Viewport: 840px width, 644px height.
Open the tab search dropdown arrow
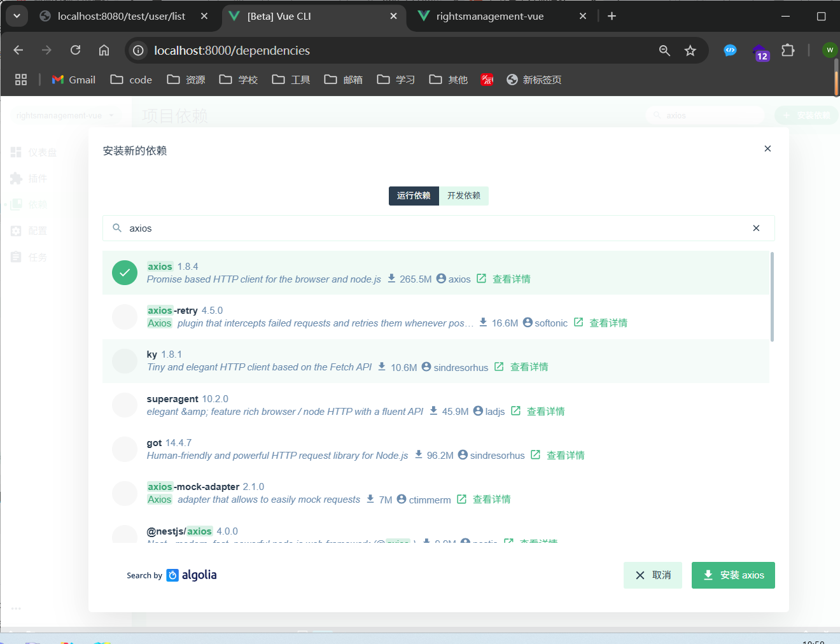tap(17, 16)
